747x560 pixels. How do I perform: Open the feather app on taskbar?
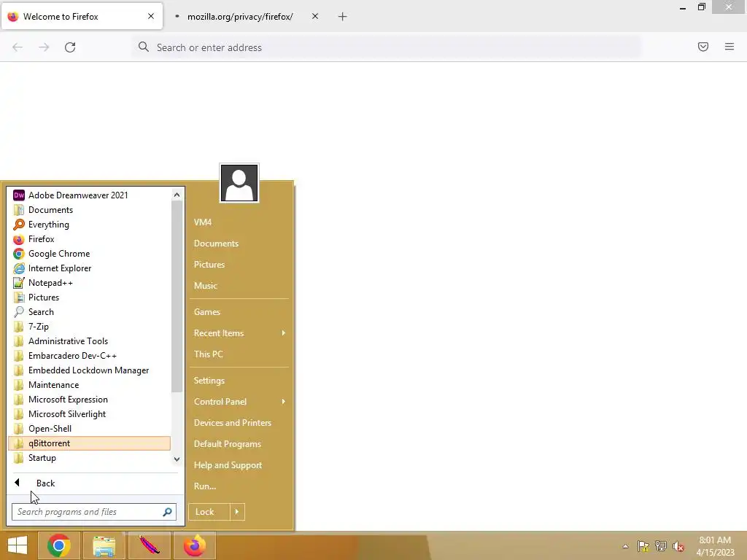[149, 545]
